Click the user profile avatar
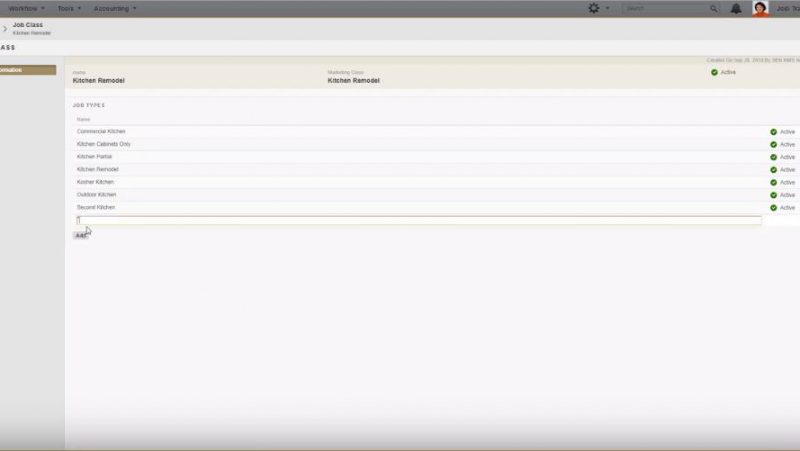800x451 pixels. (x=761, y=8)
